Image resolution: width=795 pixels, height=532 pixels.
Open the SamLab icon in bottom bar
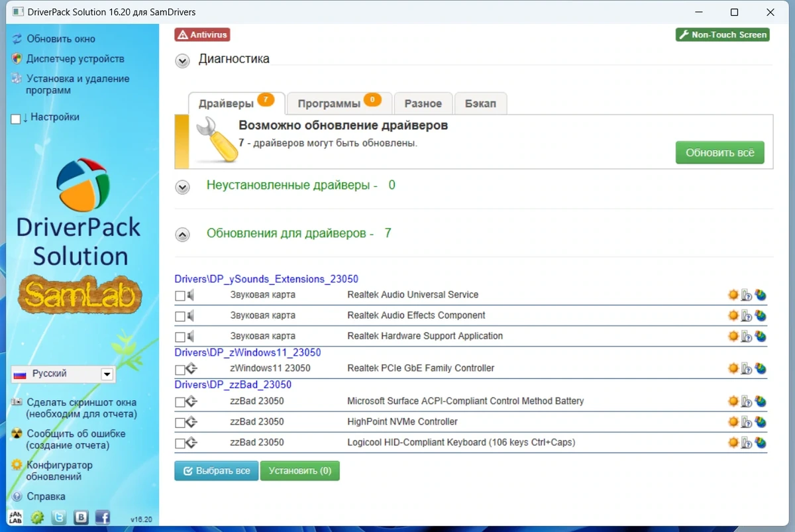(15, 517)
